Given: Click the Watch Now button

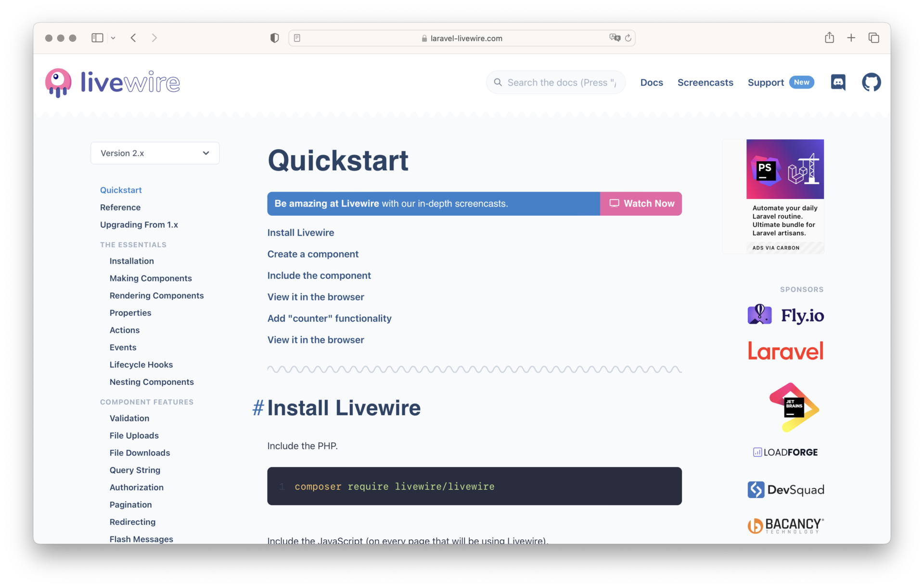Looking at the screenshot, I should [x=641, y=203].
